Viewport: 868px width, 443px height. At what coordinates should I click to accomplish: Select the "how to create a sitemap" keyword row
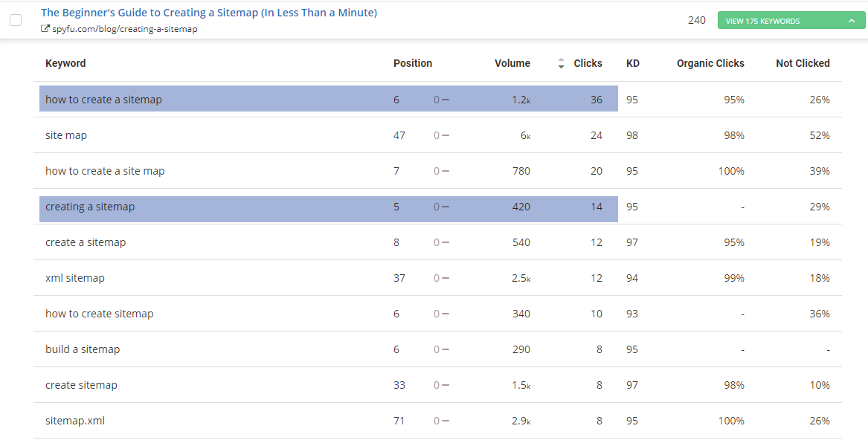(x=103, y=100)
